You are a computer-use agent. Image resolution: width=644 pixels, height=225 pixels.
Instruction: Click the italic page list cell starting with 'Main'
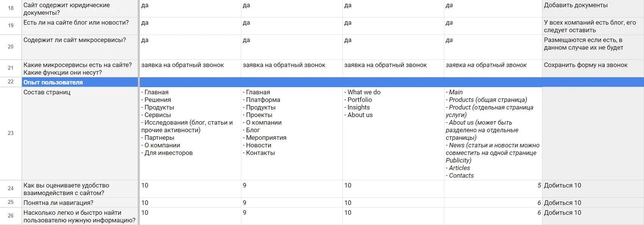[x=492, y=133]
